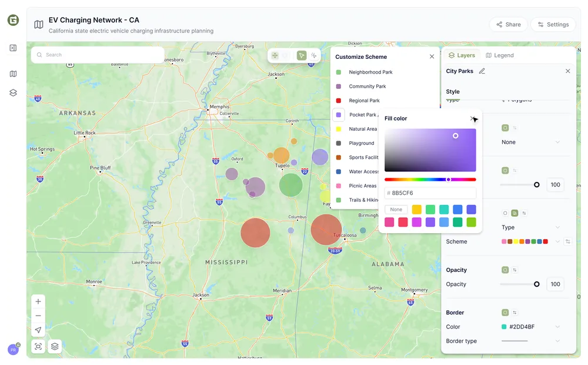The image size is (588, 365).
Task: Expand the None dropdown in Style panel
Action: tap(530, 142)
